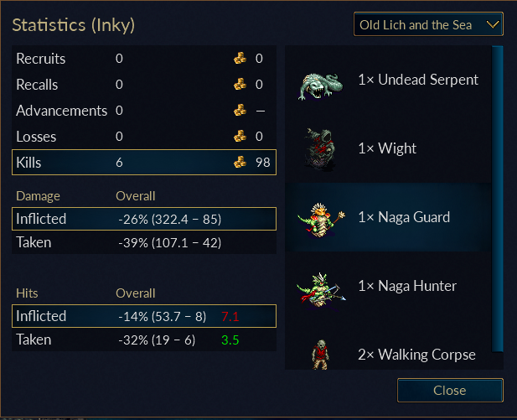Image resolution: width=517 pixels, height=420 pixels.
Task: Click the Naga Guard unit sprite
Action: [x=321, y=220]
